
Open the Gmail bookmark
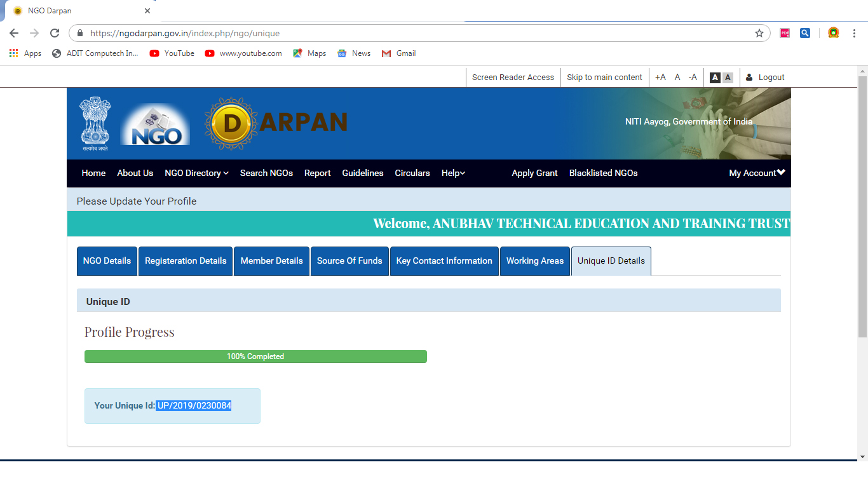(x=398, y=53)
